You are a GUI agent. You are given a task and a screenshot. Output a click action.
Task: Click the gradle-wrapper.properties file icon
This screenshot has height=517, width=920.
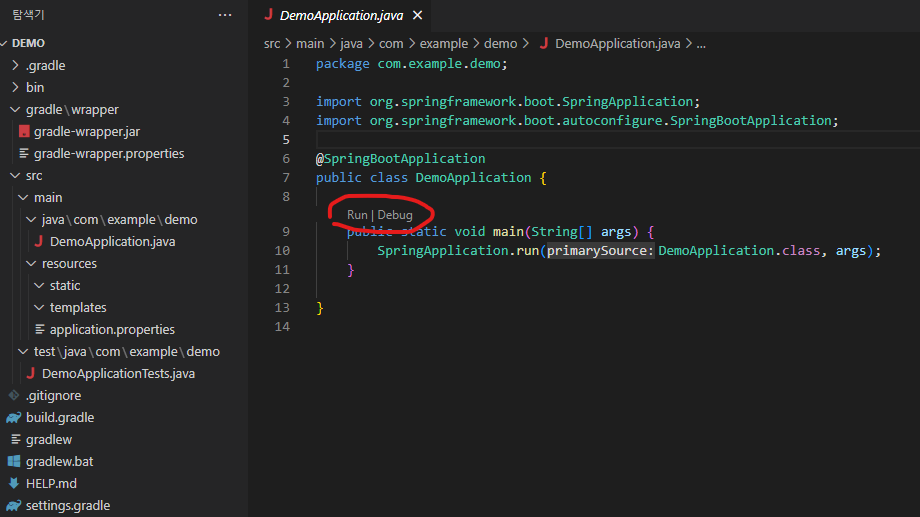(x=24, y=153)
